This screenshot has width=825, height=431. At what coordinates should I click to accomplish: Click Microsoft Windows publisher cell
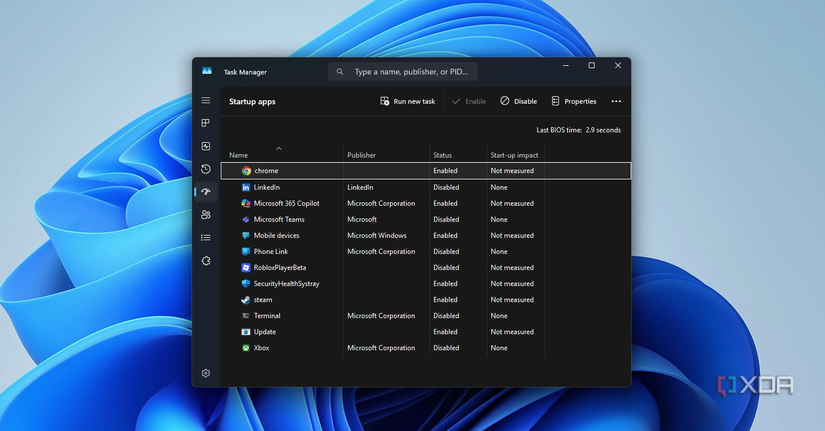(377, 235)
